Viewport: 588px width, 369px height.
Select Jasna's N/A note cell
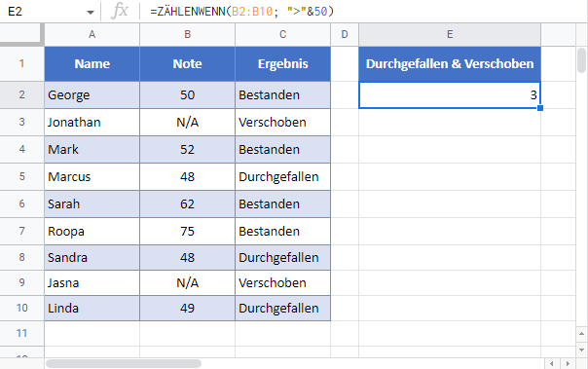tap(188, 282)
